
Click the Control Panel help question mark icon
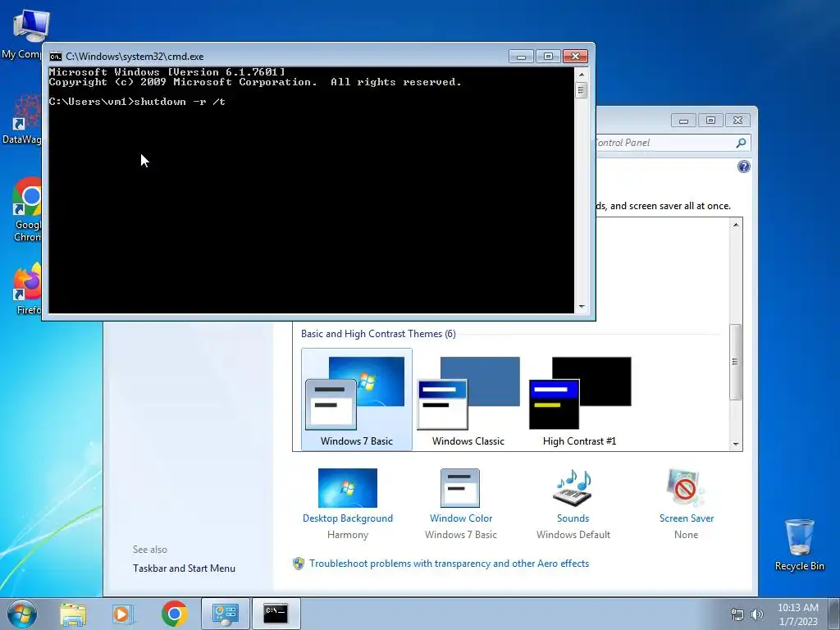[743, 167]
